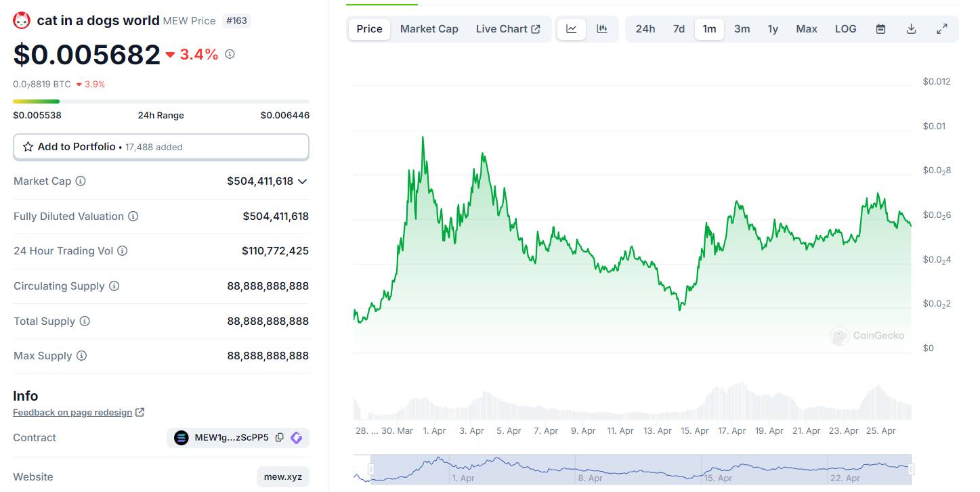Open the calendar date range picker
Viewport: 980px width, 492px height.
click(880, 29)
